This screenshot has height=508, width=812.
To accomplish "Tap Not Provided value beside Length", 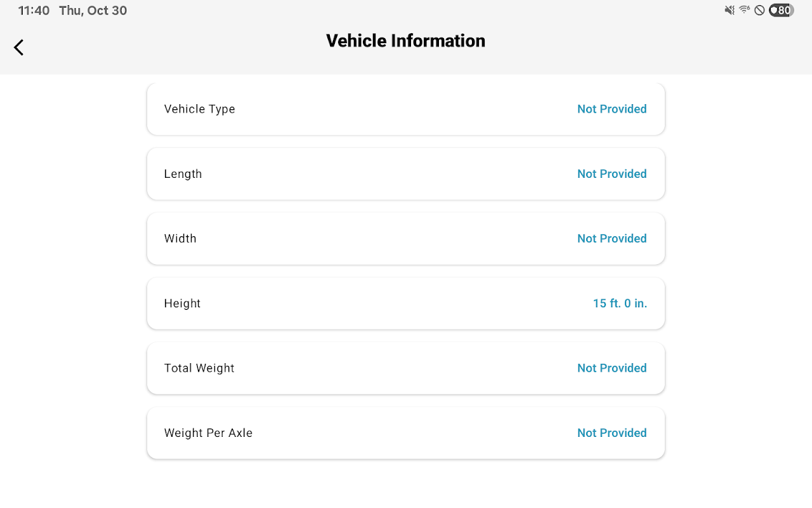I will point(612,174).
